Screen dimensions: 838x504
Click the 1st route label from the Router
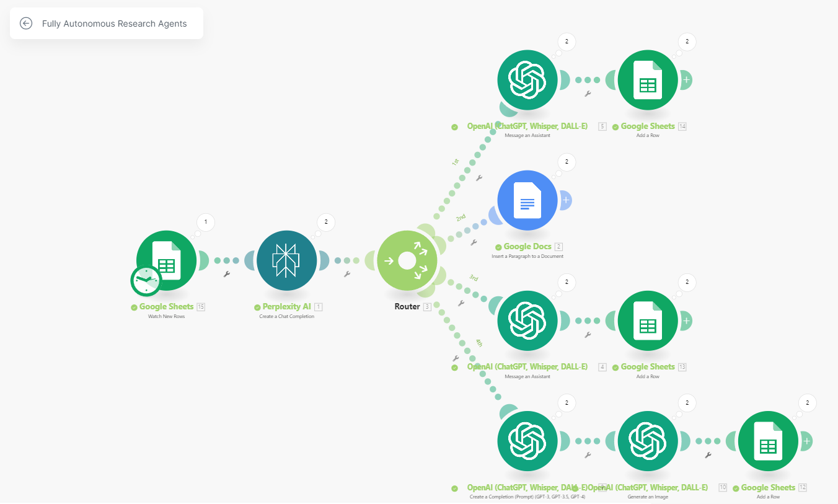coord(454,162)
